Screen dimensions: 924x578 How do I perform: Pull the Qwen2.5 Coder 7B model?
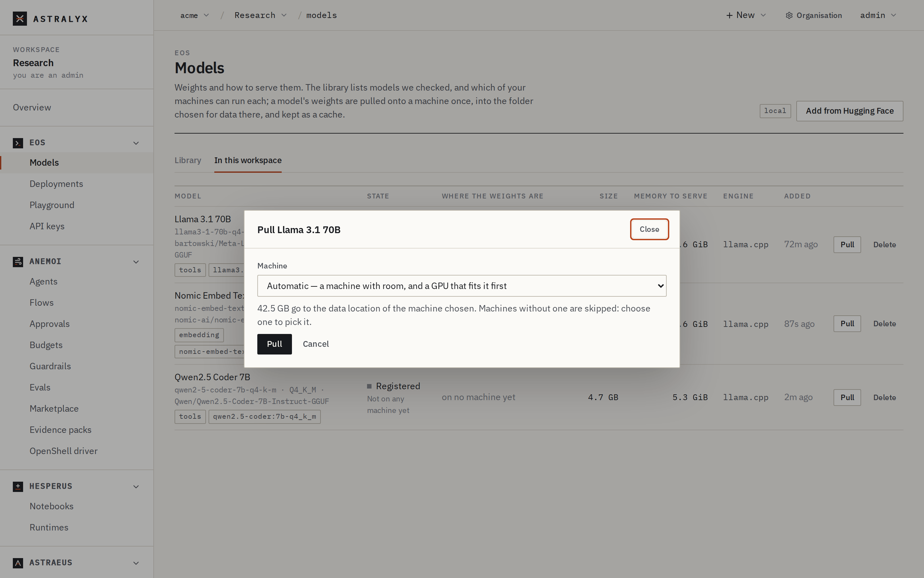click(x=847, y=398)
